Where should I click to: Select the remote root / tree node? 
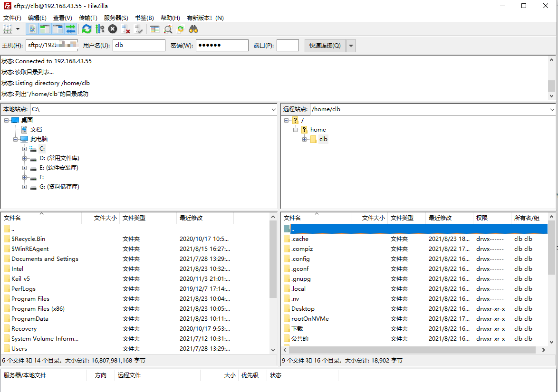tap(302, 120)
